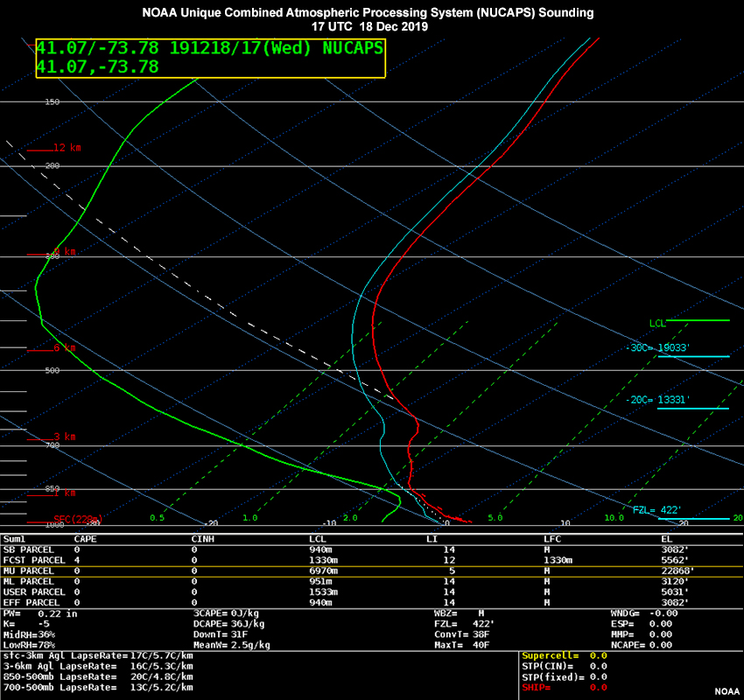
Task: Click the 850-500mb LapseRate line
Action: click(98, 676)
